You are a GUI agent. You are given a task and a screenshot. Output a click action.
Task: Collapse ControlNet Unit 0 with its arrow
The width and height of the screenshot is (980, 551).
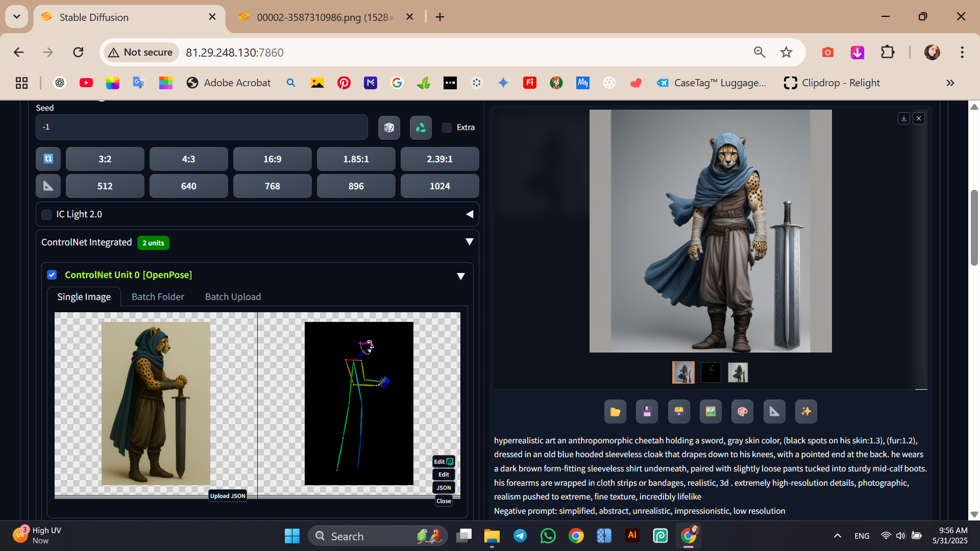[x=460, y=276]
